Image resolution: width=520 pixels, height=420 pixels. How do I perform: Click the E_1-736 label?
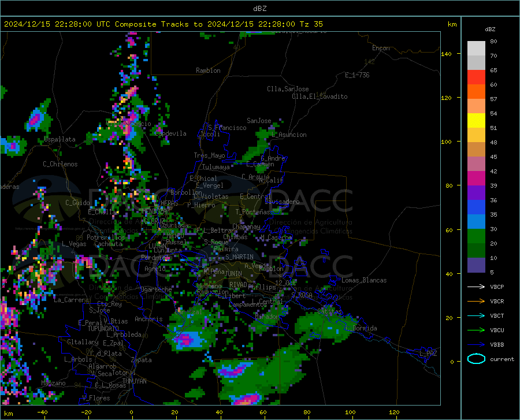click(x=357, y=75)
